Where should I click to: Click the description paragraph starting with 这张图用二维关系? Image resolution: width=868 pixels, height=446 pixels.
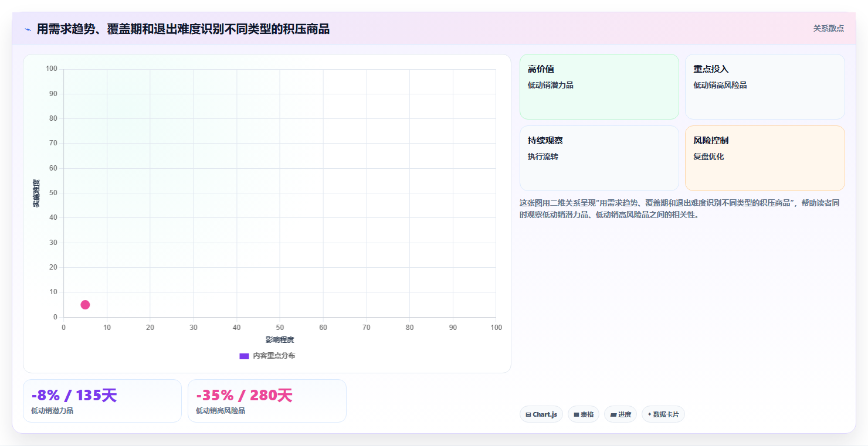[680, 209]
